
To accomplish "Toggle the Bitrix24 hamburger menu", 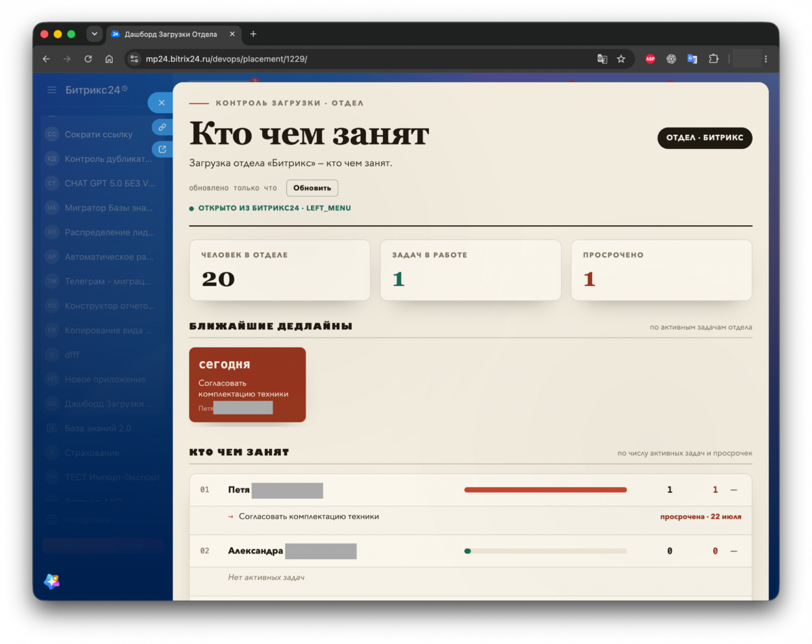I will click(52, 90).
